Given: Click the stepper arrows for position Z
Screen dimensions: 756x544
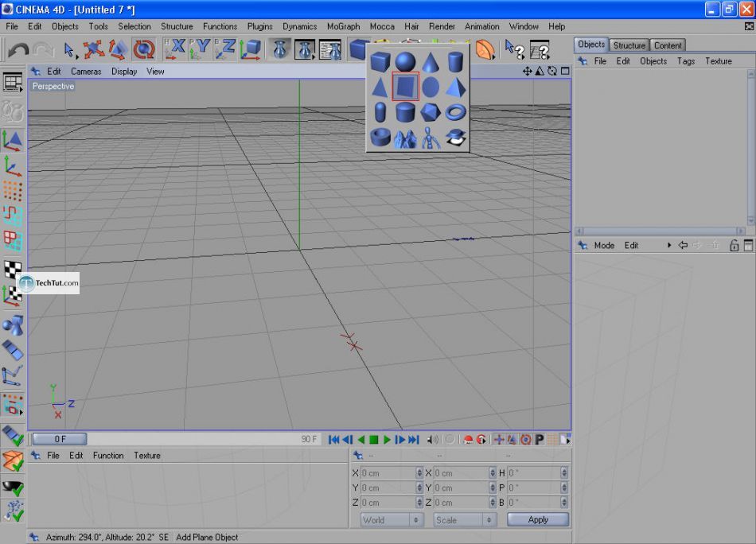Looking at the screenshot, I should point(419,503).
